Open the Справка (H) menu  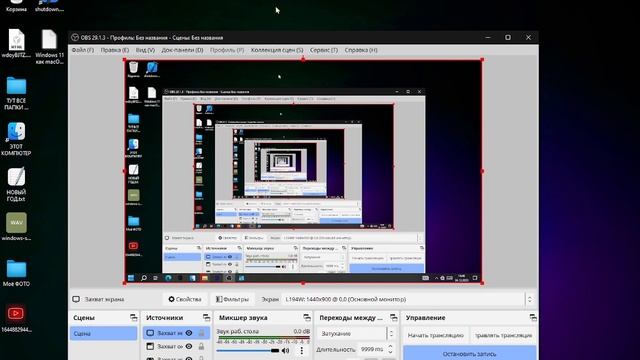point(361,50)
